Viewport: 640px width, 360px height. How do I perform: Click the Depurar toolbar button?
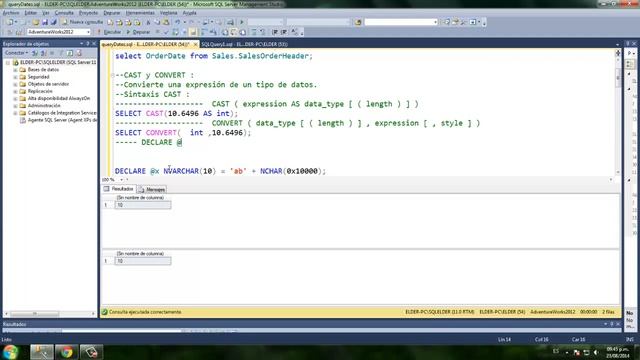[138, 32]
